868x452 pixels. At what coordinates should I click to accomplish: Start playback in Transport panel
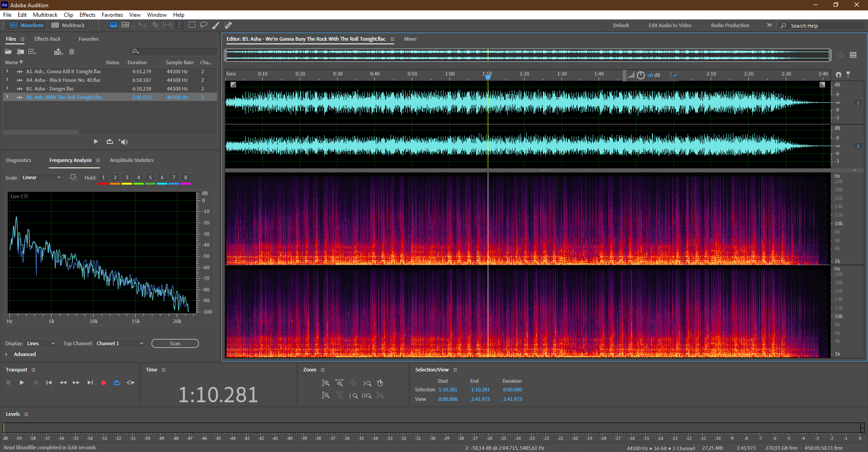[22, 383]
